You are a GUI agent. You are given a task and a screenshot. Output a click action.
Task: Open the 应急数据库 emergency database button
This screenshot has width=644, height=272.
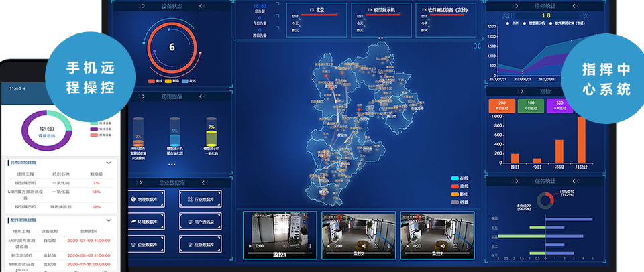pos(202,244)
